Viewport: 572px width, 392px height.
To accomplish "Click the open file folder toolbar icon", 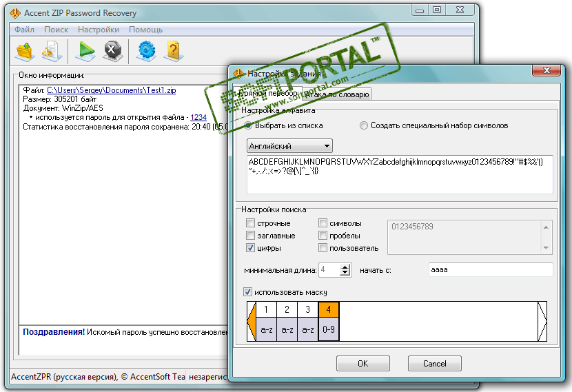I will (25, 51).
